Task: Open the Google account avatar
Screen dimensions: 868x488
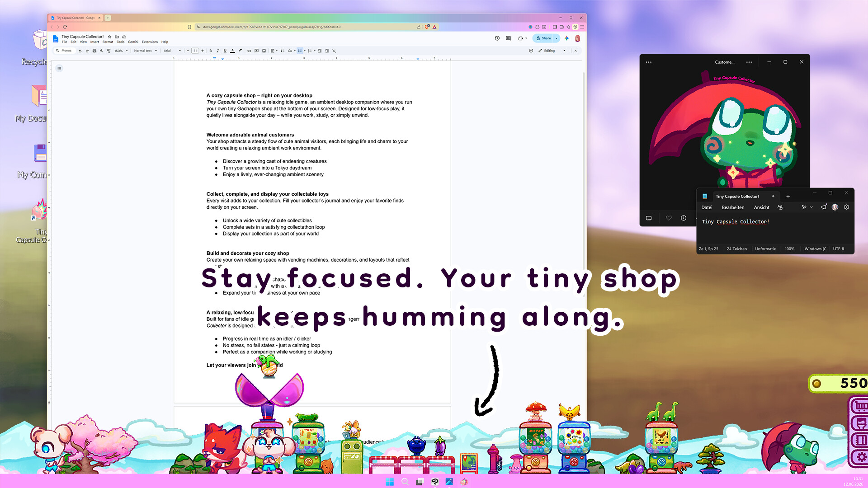Action: coord(577,38)
